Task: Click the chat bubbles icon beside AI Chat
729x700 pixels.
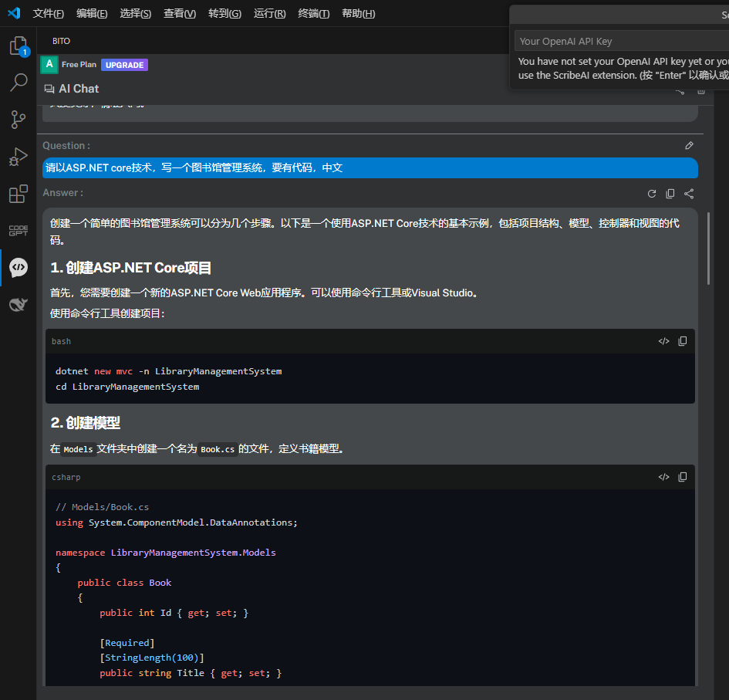Action: coord(49,89)
